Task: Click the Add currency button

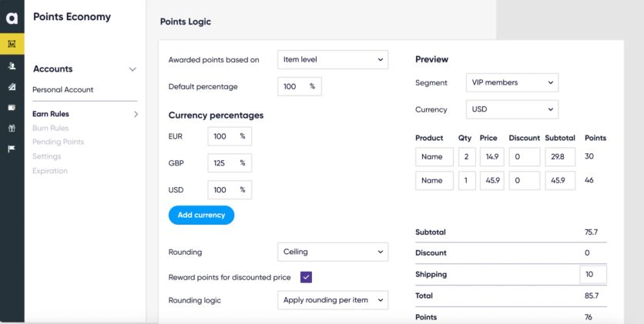Action: tap(201, 215)
